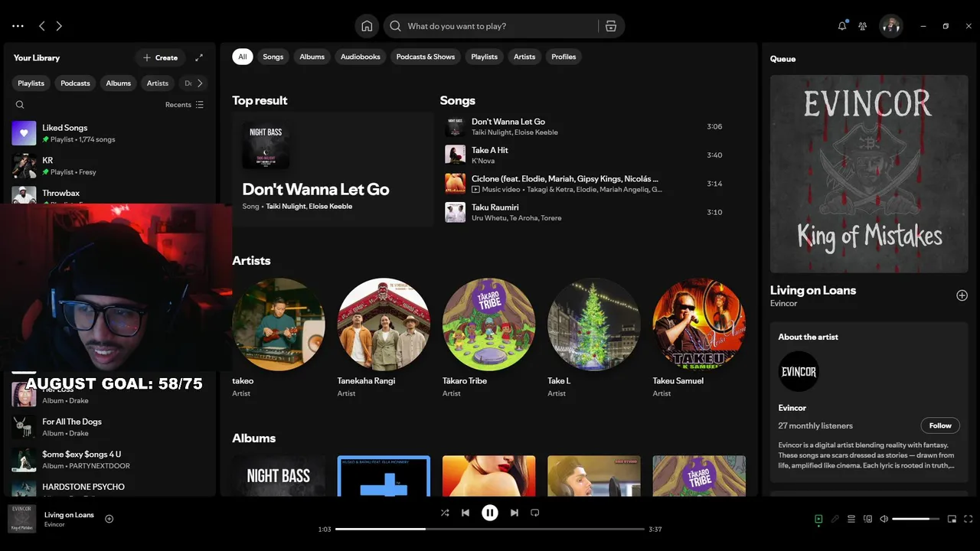Switch to the Podcasts & Shows tab
980x551 pixels.
426,57
